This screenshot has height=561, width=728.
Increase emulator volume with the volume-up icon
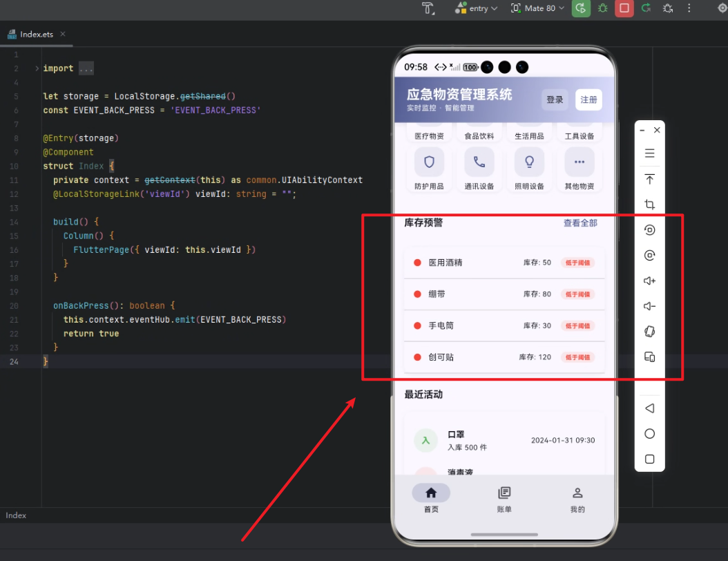649,280
